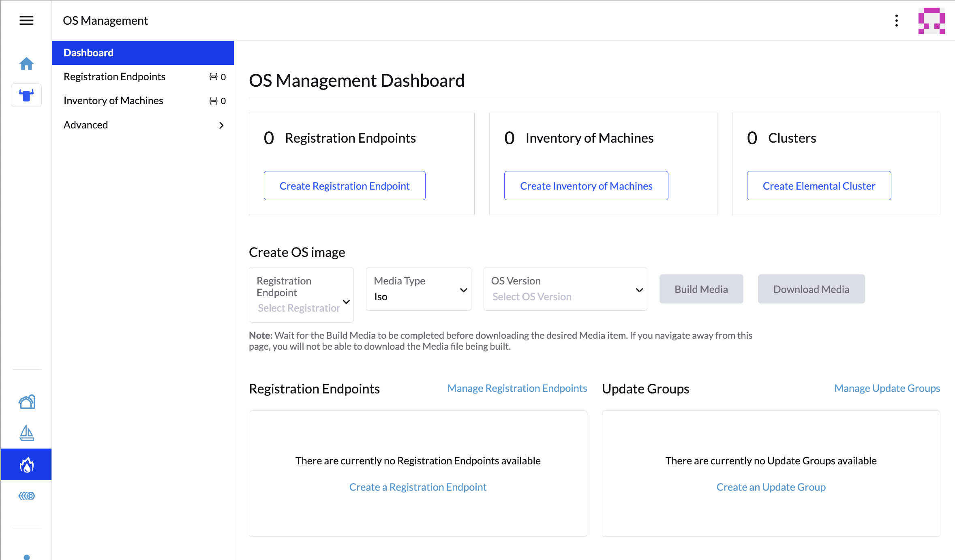Open the Registration Endpoint selector

tap(301, 294)
